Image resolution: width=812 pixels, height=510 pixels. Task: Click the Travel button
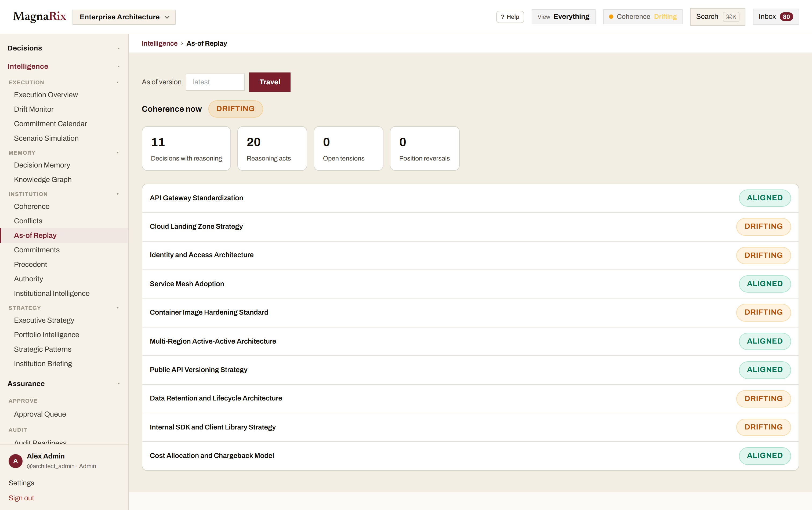(269, 82)
